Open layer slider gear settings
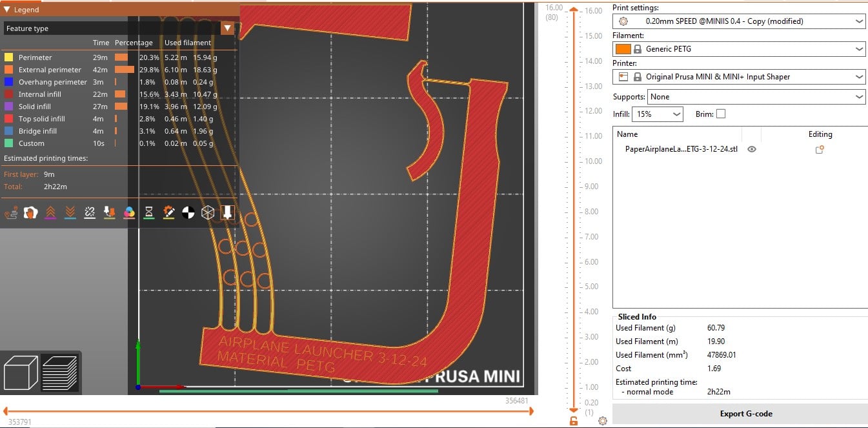Viewport: 868px width, 428px height. [603, 421]
